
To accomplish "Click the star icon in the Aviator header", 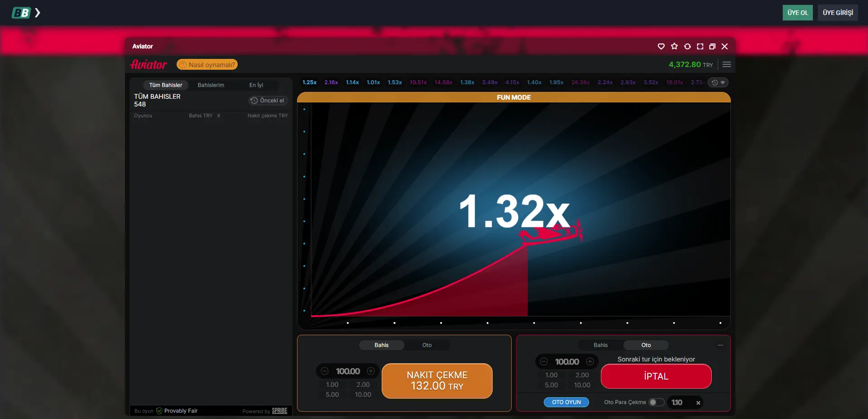I will 674,46.
